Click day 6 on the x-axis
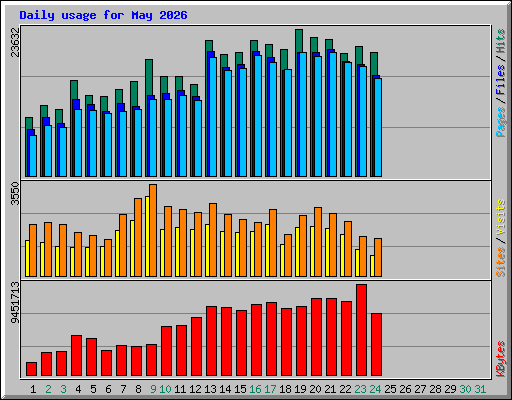The width and height of the screenshot is (512, 400). [108, 389]
